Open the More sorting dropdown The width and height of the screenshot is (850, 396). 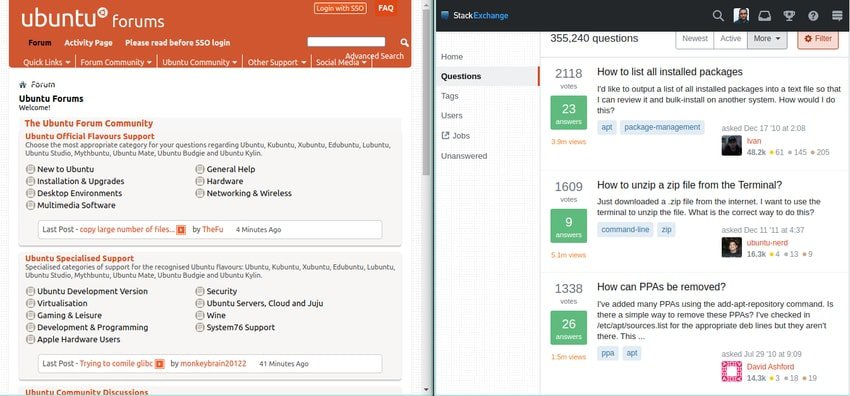tap(767, 38)
